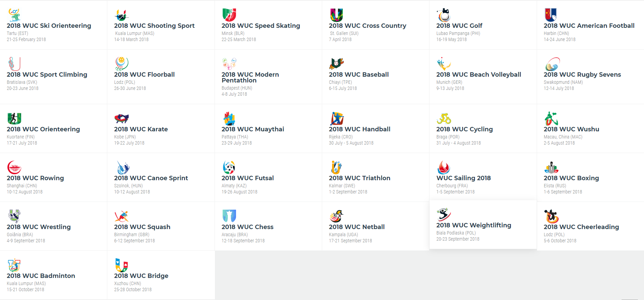Click the Muaythai event logo

229,118
